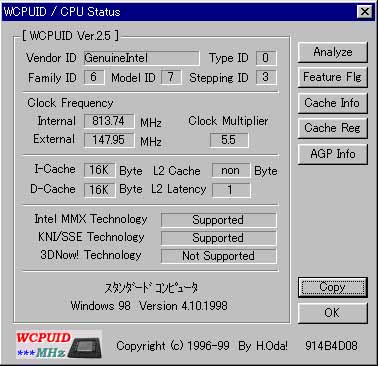Close the WCPUID window
Screen dimensions: 378x366
click(x=365, y=12)
